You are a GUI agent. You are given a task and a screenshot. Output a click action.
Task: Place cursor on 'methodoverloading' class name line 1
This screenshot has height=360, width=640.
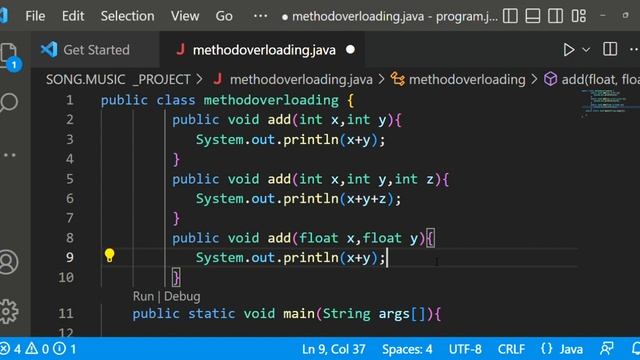click(271, 100)
